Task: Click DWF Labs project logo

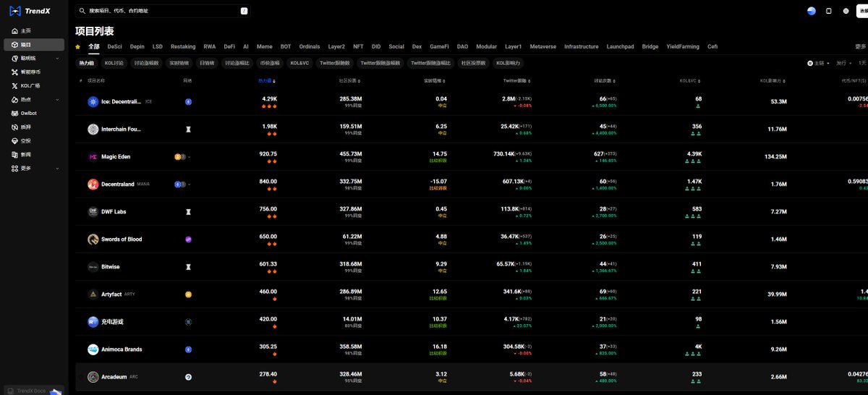Action: click(x=93, y=212)
